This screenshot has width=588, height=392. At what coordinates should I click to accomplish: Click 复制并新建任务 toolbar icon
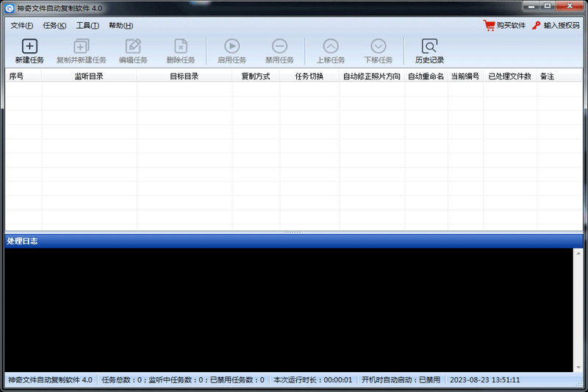point(82,46)
